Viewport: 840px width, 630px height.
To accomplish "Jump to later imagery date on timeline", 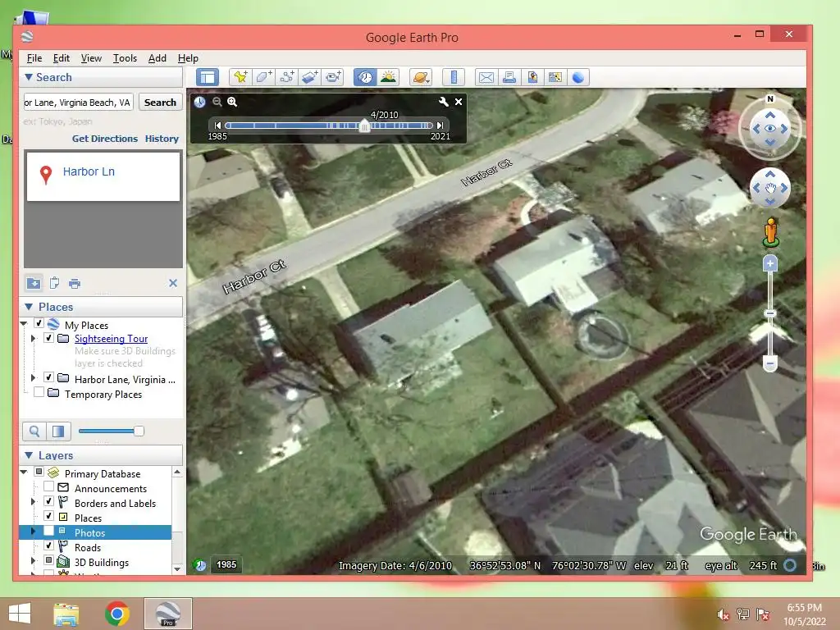I will coord(440,126).
